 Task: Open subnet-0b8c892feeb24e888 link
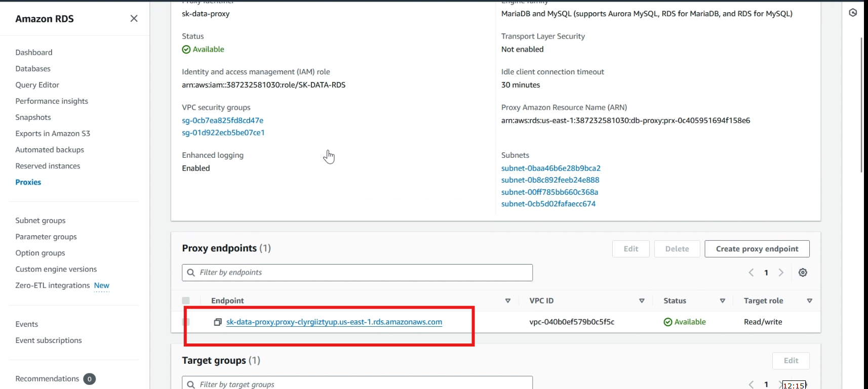click(x=550, y=180)
